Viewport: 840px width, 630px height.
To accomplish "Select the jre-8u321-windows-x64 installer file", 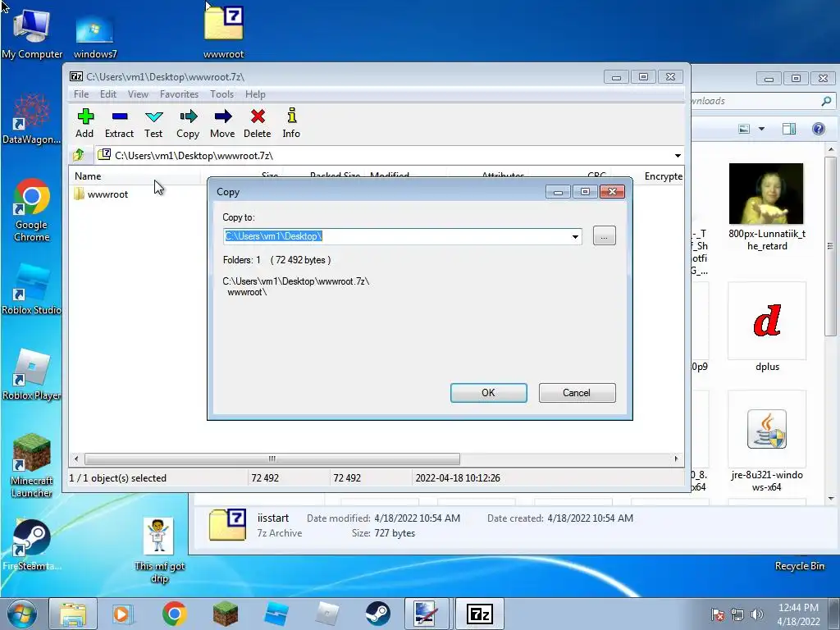I will (767, 442).
